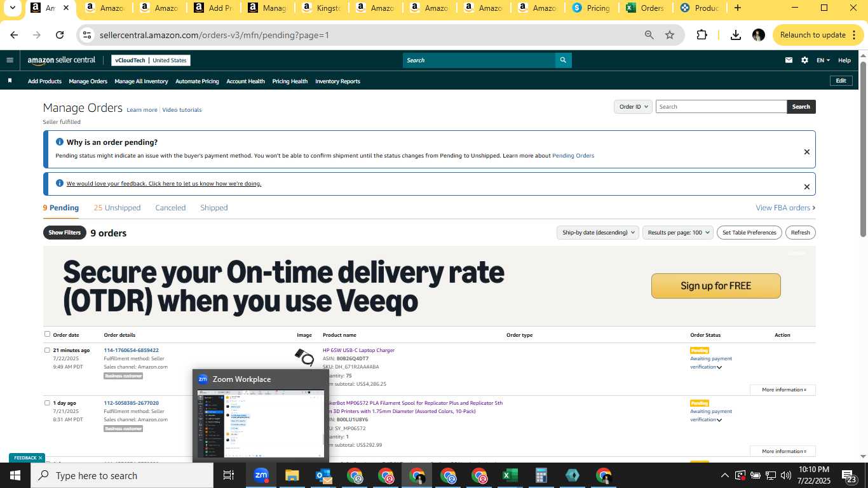Dismiss the 'Why is an order pending?' banner
The height and width of the screenshot is (488, 868).
point(806,152)
